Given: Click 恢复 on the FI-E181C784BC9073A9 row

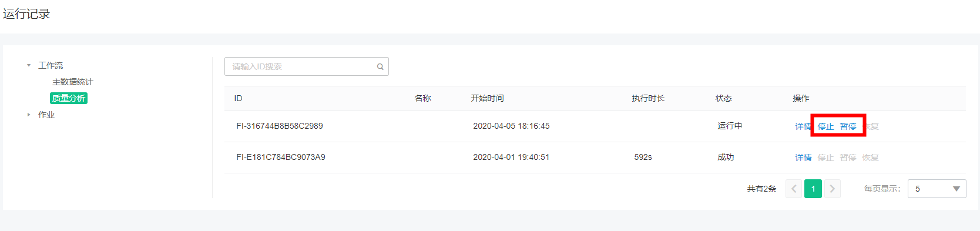Looking at the screenshot, I should [x=870, y=158].
